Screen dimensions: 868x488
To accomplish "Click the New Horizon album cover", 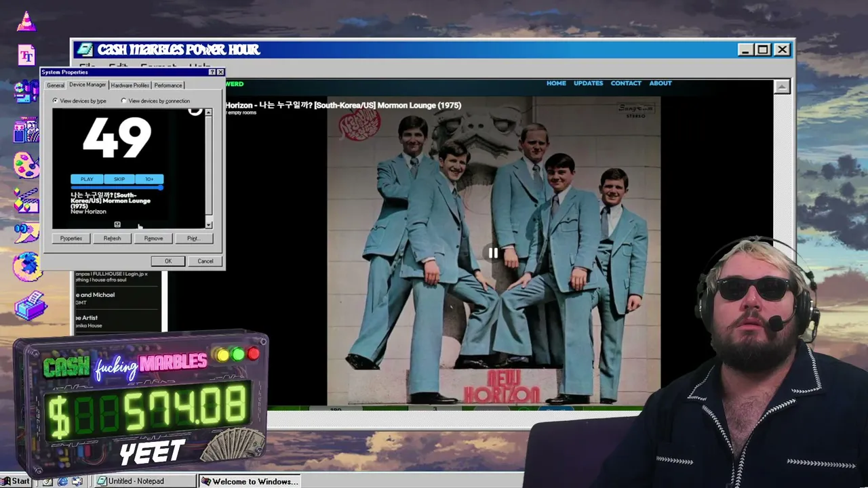I will tap(494, 250).
